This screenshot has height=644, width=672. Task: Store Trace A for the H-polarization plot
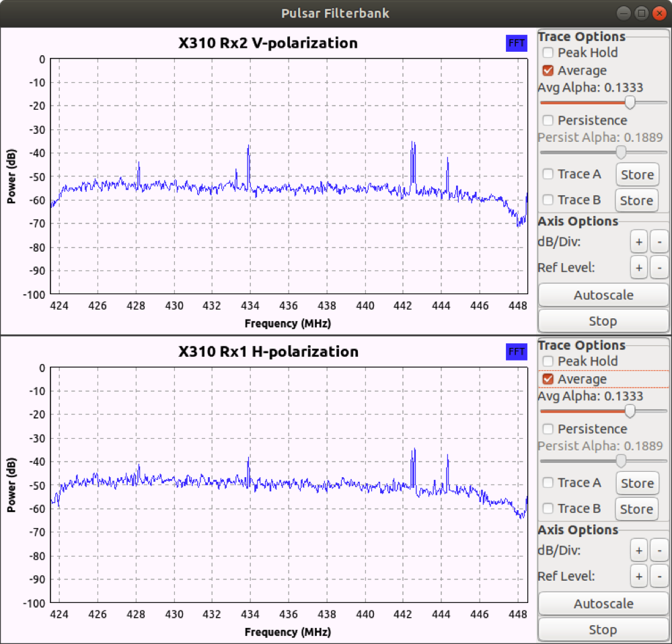click(637, 483)
